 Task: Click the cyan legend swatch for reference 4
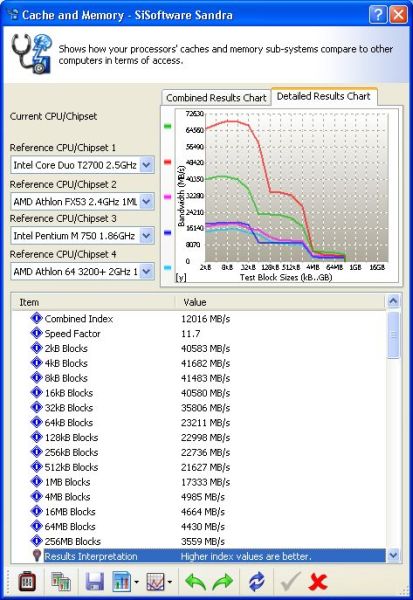pyautogui.click(x=167, y=268)
